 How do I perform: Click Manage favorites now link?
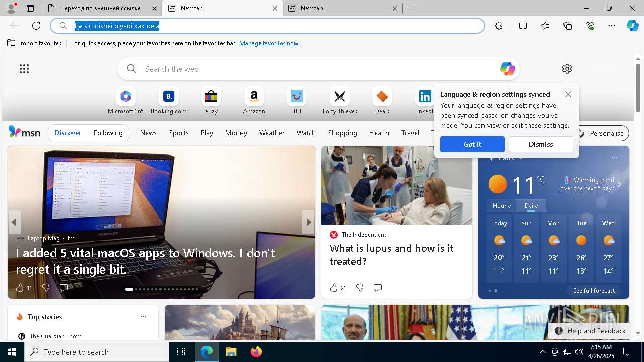[269, 43]
